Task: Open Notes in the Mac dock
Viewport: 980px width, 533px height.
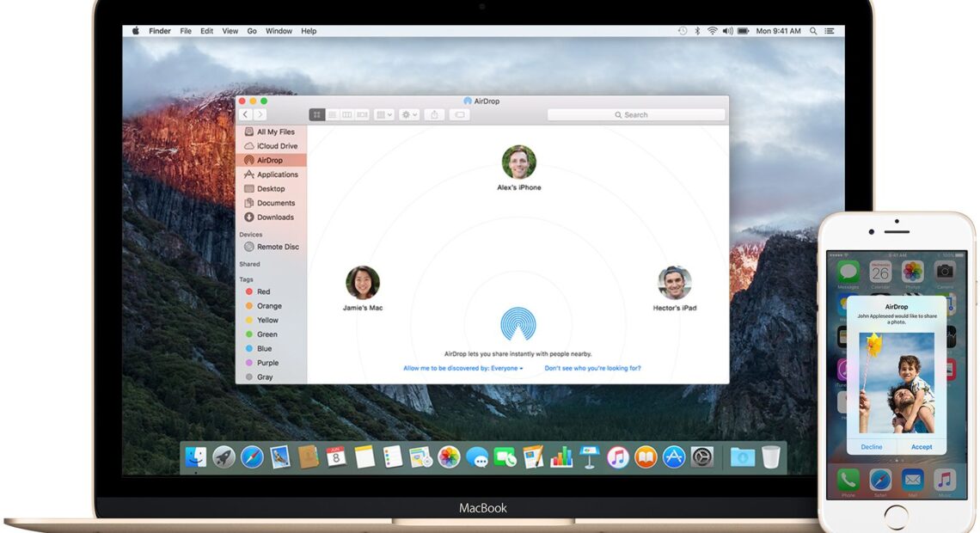Action: pyautogui.click(x=364, y=457)
